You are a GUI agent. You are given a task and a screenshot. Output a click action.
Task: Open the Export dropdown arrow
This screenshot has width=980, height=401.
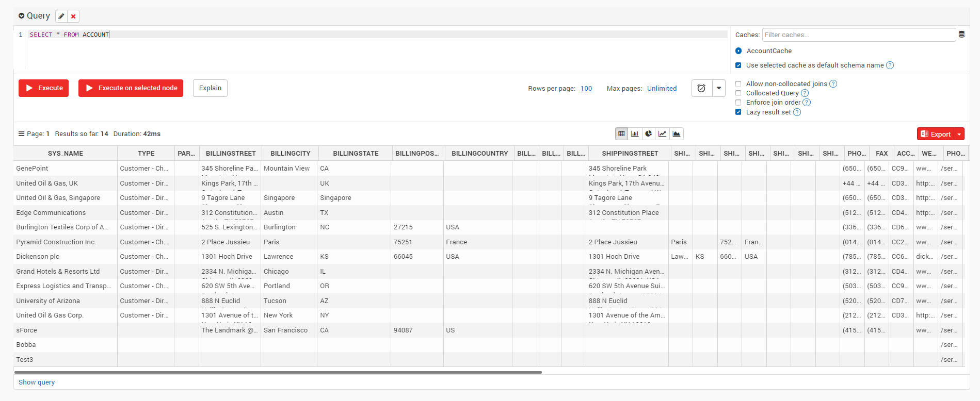959,134
